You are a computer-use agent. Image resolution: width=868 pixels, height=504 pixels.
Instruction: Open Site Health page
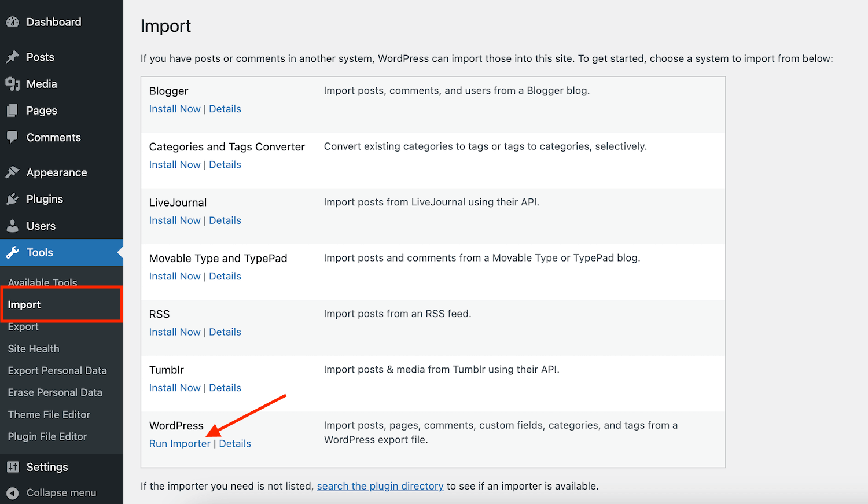click(x=34, y=348)
